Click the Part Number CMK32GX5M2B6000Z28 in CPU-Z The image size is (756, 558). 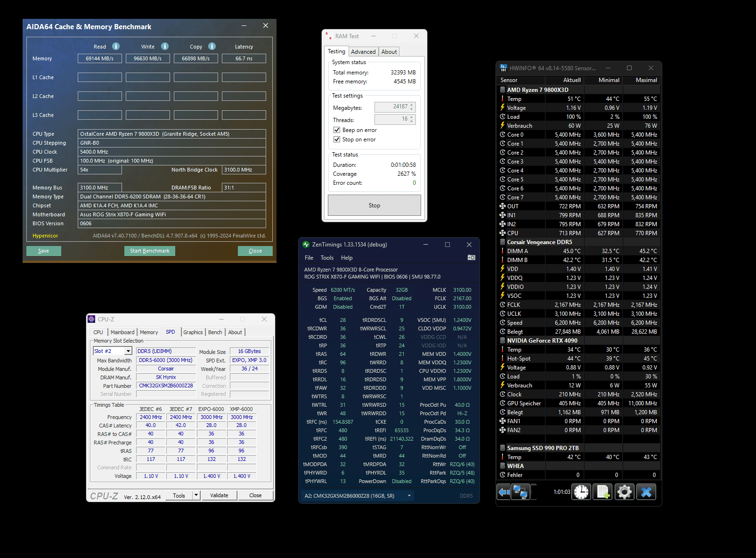click(166, 386)
